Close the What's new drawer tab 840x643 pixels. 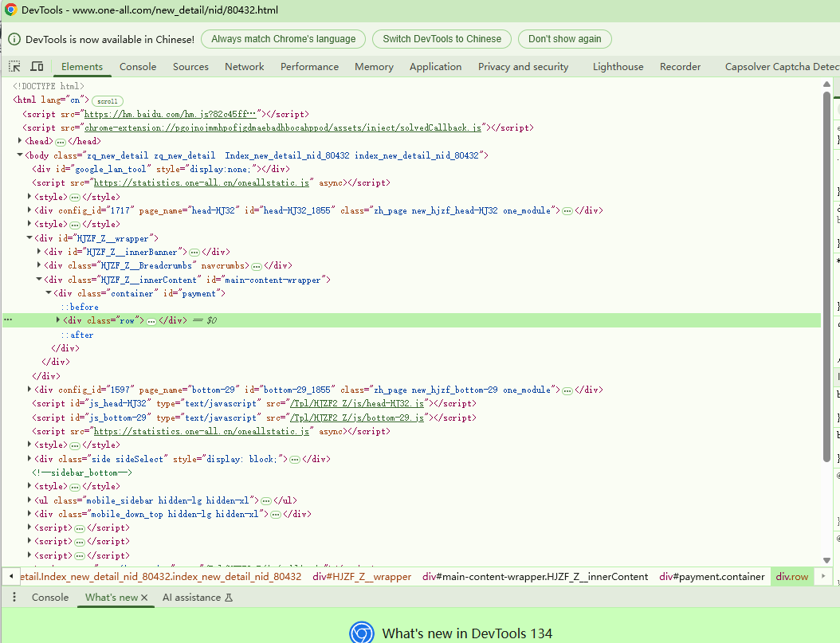(144, 598)
